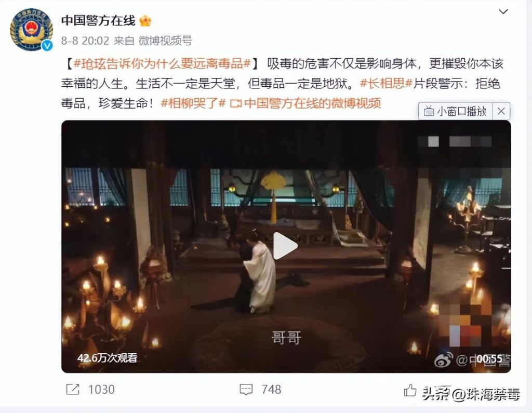The image size is (532, 413).
Task: Open the #长相思# hashtag link
Action: [386, 84]
